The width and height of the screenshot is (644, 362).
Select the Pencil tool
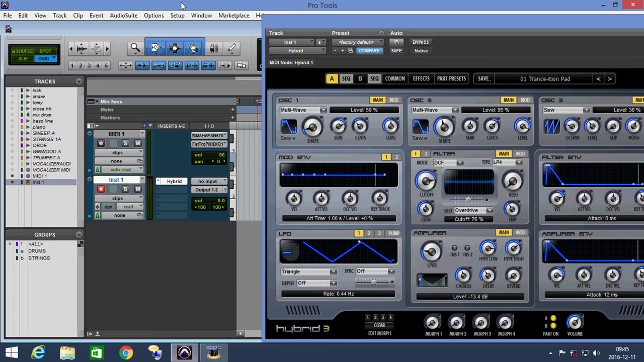[x=231, y=48]
